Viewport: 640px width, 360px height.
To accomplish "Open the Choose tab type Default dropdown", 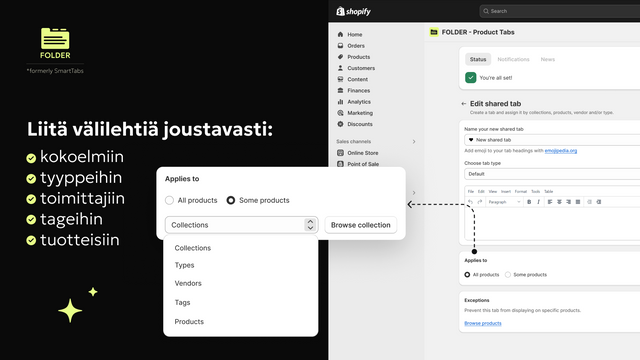I will pyautogui.click(x=552, y=174).
